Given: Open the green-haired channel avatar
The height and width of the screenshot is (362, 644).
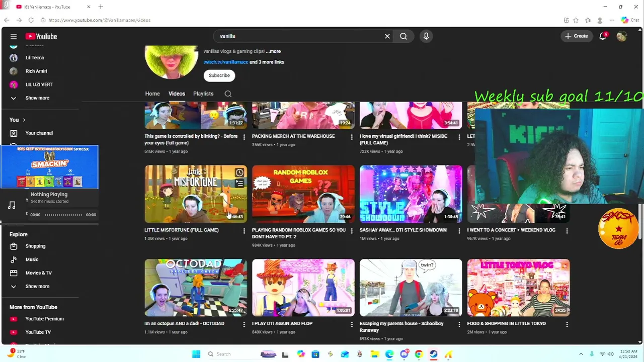Looking at the screenshot, I should point(172,62).
